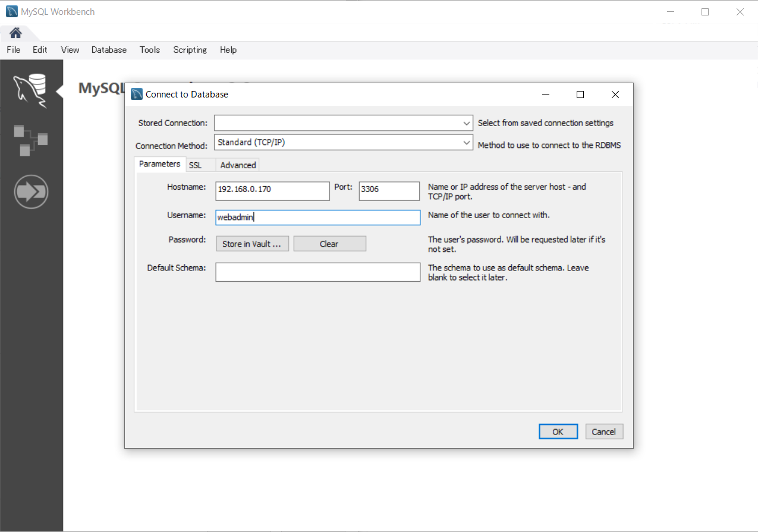Click the Hostname field with 192.168.0.170
This screenshot has height=532, width=758.
[272, 191]
